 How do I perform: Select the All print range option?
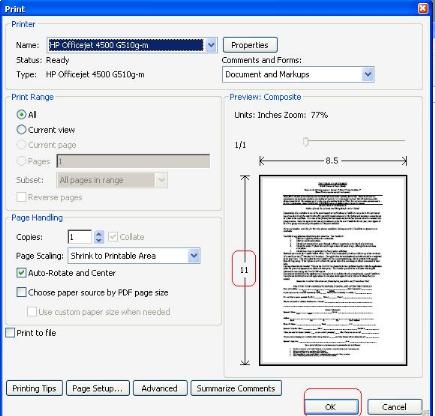(x=21, y=115)
